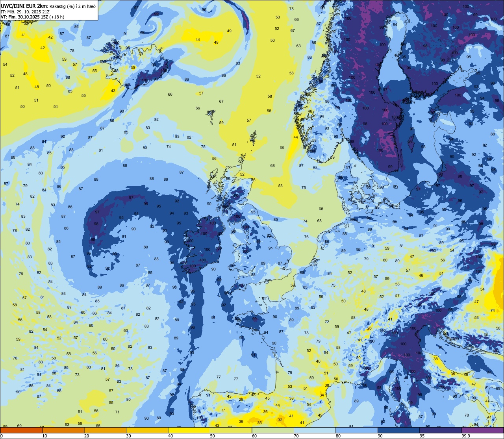Click the 'Rakastig (%) í 2 m hæð' label
This screenshot has width=504, height=439.
72,6
